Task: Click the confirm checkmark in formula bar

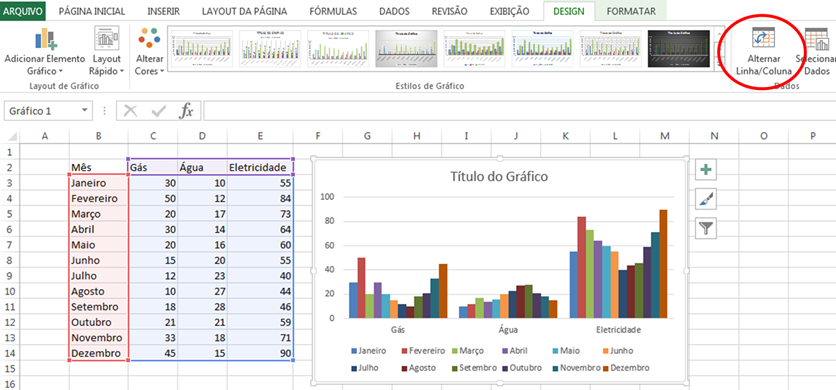Action: click(158, 111)
